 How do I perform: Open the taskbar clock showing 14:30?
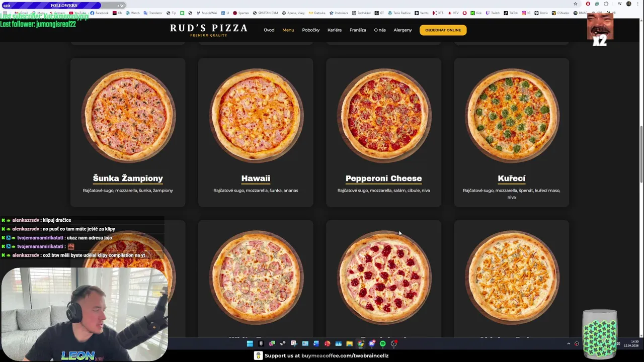[631, 343]
